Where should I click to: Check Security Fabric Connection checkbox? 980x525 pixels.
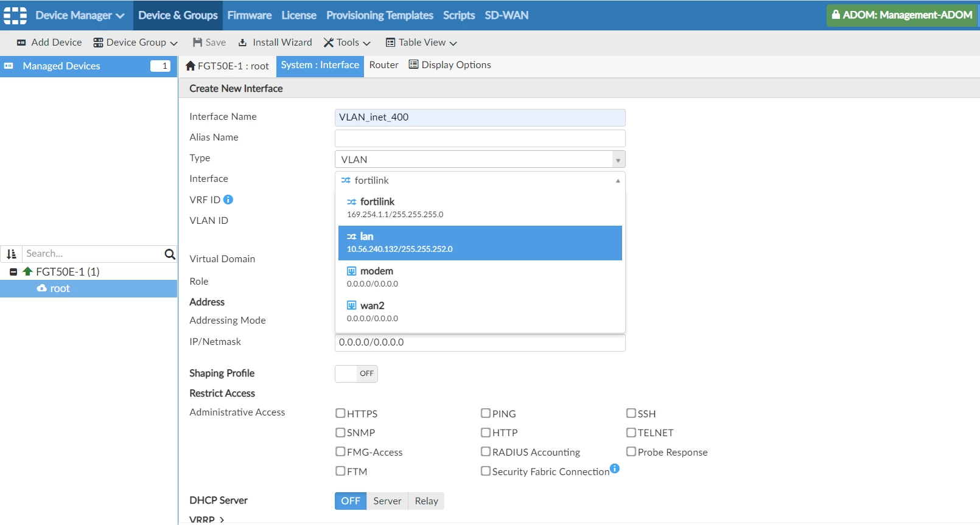pos(486,471)
